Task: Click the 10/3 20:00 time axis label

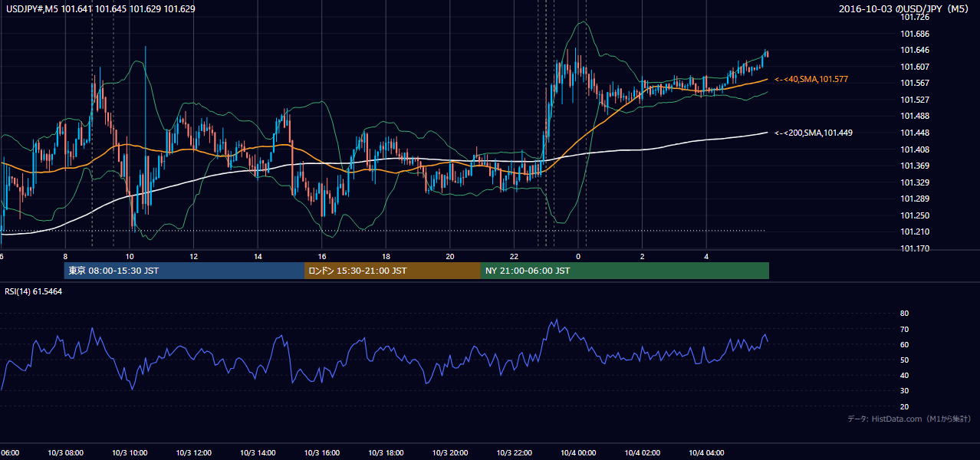Action: pos(450,452)
